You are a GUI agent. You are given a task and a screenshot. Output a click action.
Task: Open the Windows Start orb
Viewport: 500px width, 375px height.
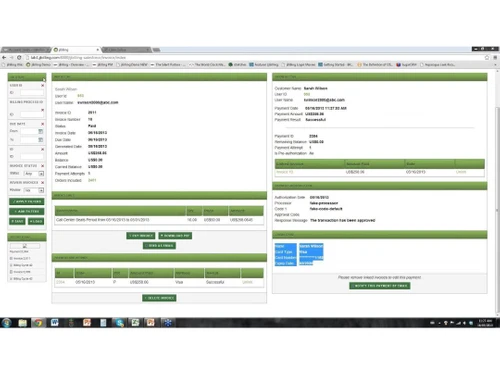click(7, 322)
